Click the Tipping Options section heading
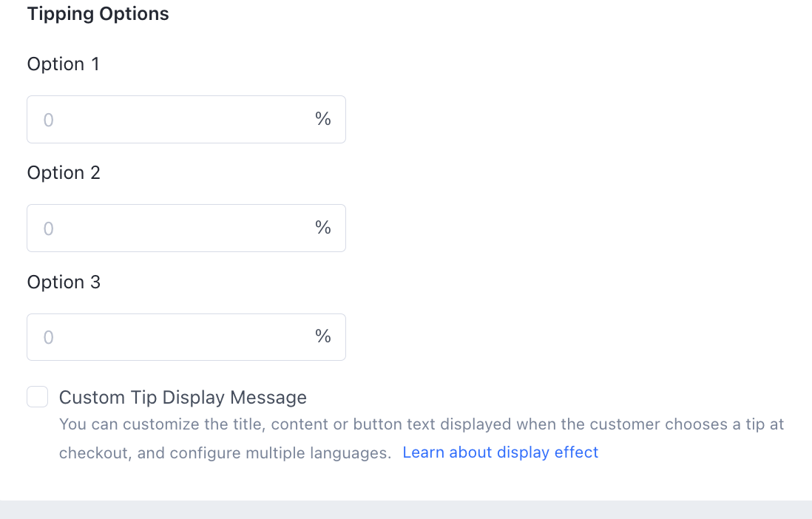The width and height of the screenshot is (812, 519). (x=98, y=14)
